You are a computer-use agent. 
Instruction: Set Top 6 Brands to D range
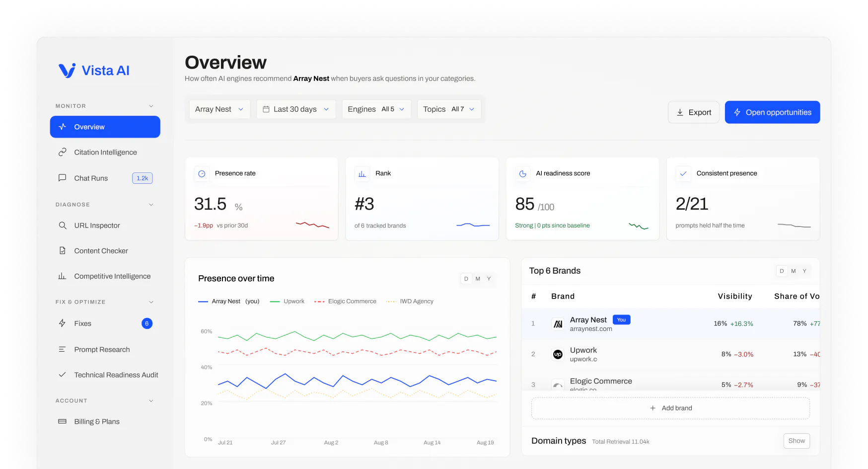(x=782, y=271)
